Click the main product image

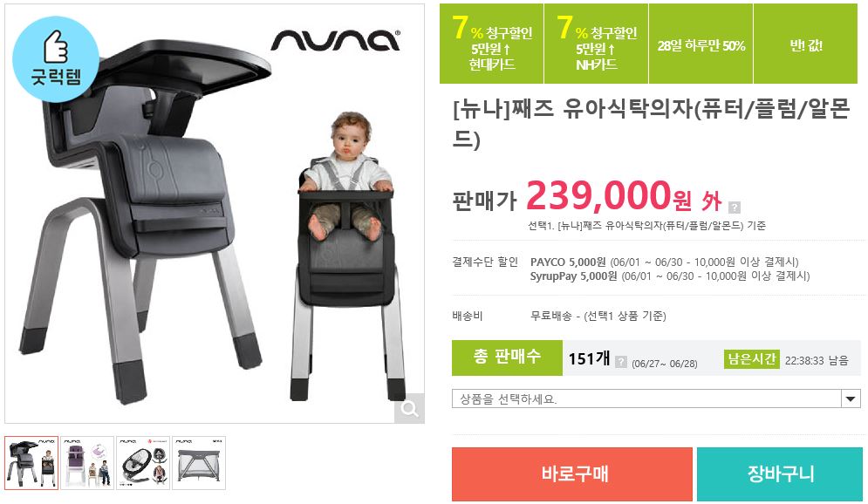pos(215,214)
